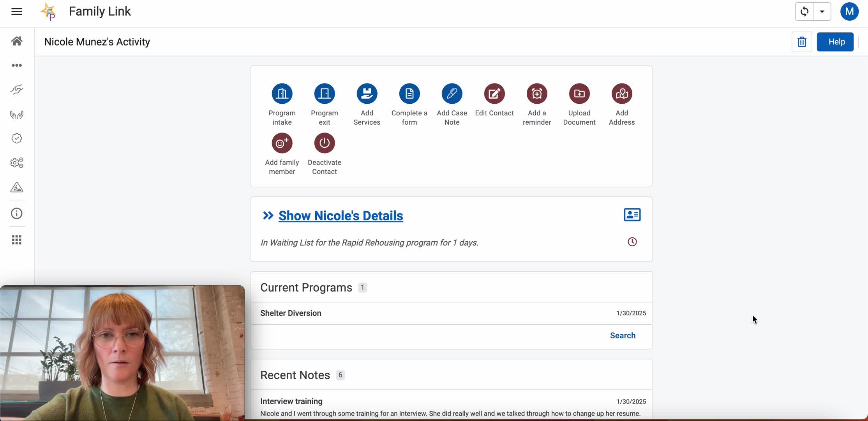This screenshot has height=421, width=868.
Task: Open the user avatar M menu
Action: pyautogui.click(x=849, y=11)
